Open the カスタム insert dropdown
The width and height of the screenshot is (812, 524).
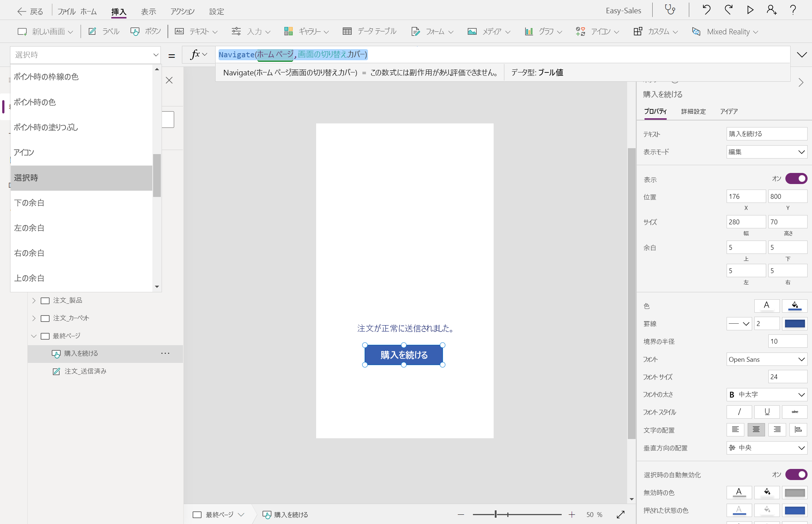pos(656,31)
